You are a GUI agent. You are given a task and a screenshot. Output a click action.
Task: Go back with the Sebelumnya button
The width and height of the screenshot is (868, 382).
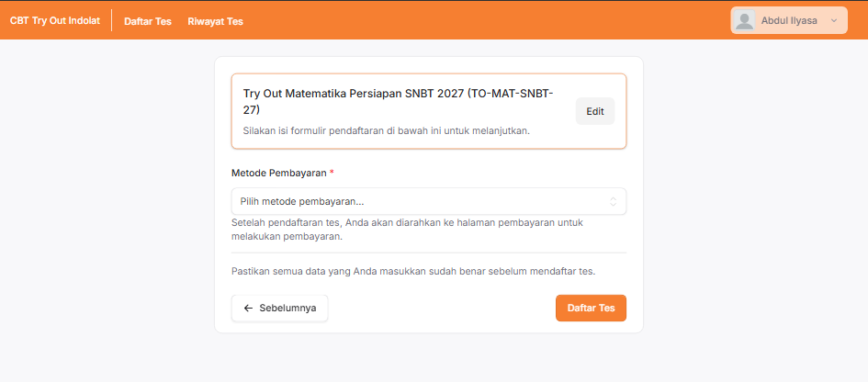(x=279, y=308)
